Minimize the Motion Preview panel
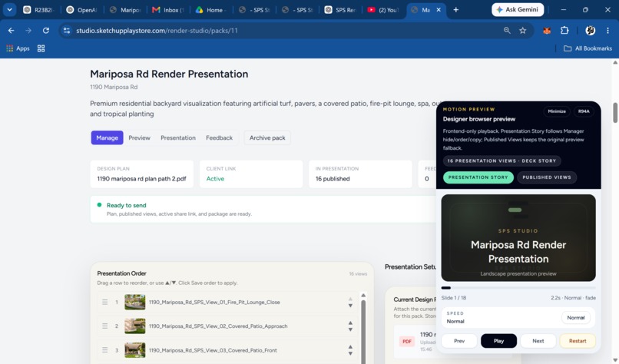 coord(557,111)
